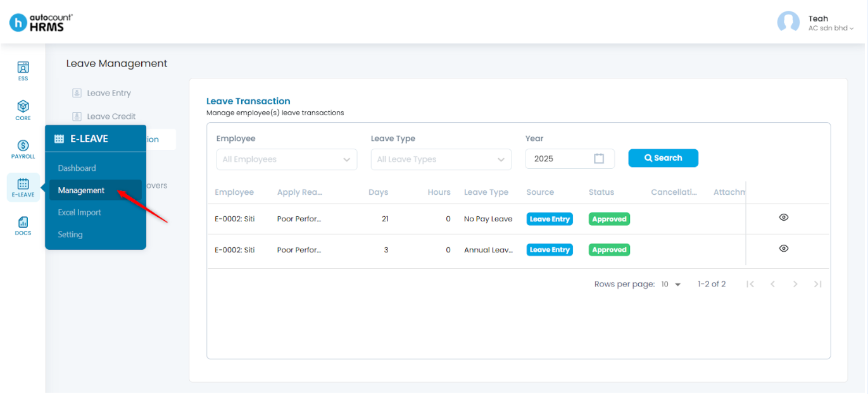The height and width of the screenshot is (394, 868).
Task: Click the Leave Entry badge on Annual Leave row
Action: coord(550,250)
